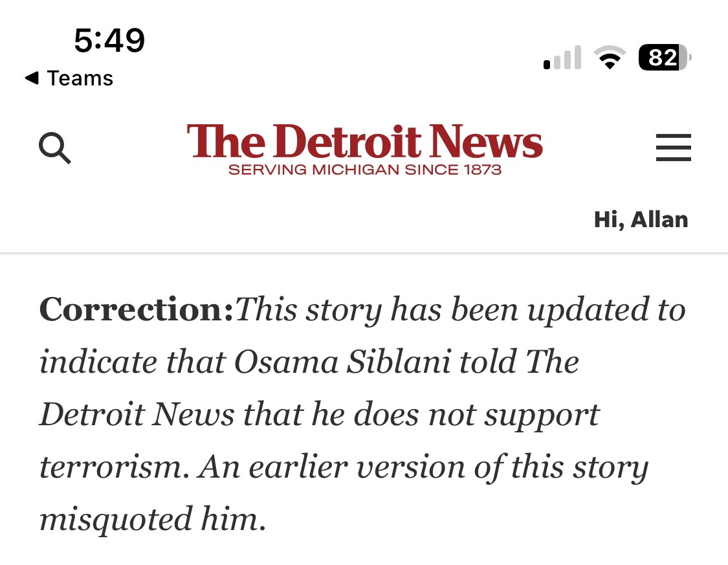This screenshot has width=728, height=565.
Task: Click the word "indicate" in the correction
Action: (99, 362)
